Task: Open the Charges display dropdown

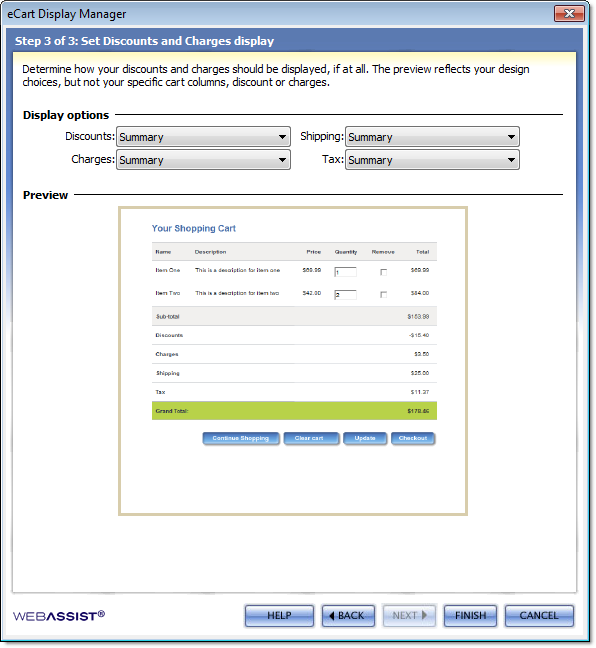Action: point(203,160)
